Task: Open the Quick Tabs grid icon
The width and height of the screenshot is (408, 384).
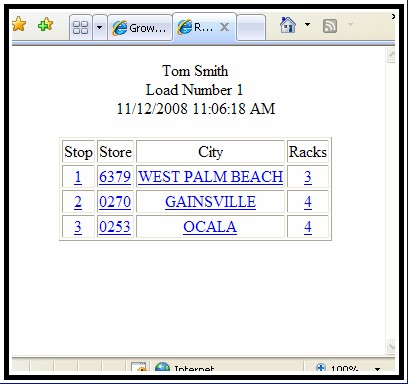Action: pyautogui.click(x=80, y=27)
